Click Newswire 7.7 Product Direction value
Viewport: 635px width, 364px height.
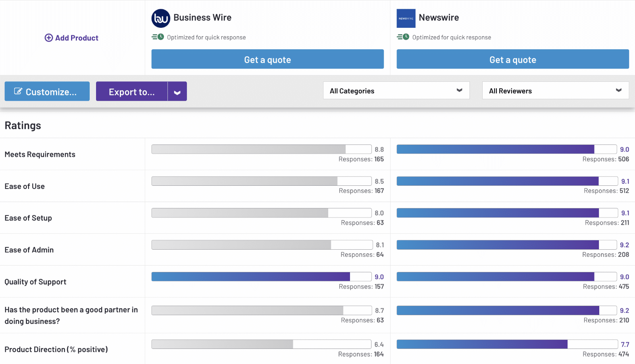click(x=625, y=344)
